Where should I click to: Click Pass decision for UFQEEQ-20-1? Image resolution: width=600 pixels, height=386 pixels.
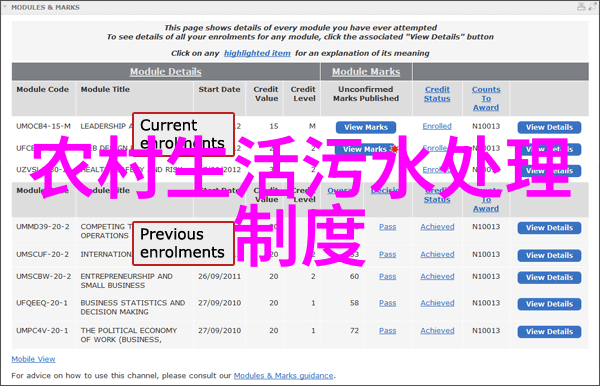[388, 303]
